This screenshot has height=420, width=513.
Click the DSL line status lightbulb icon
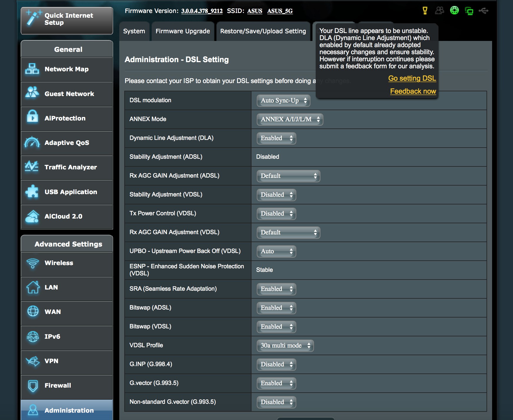(x=425, y=11)
